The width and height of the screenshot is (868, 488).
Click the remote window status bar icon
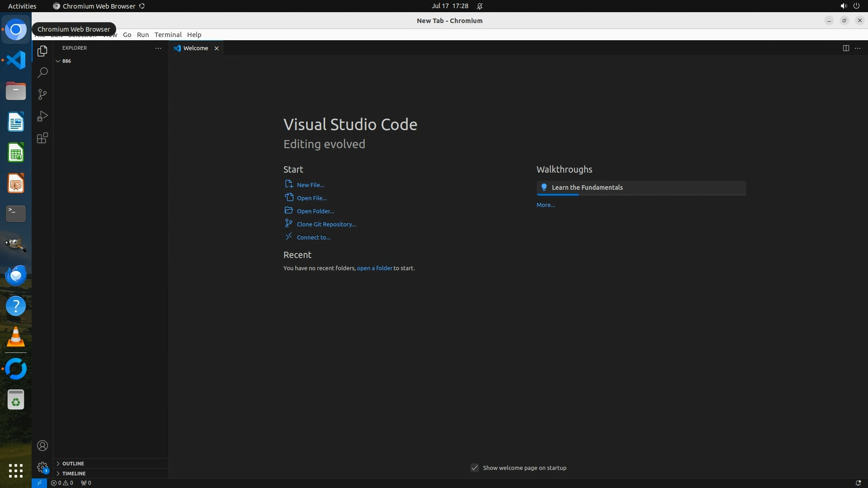tap(39, 483)
